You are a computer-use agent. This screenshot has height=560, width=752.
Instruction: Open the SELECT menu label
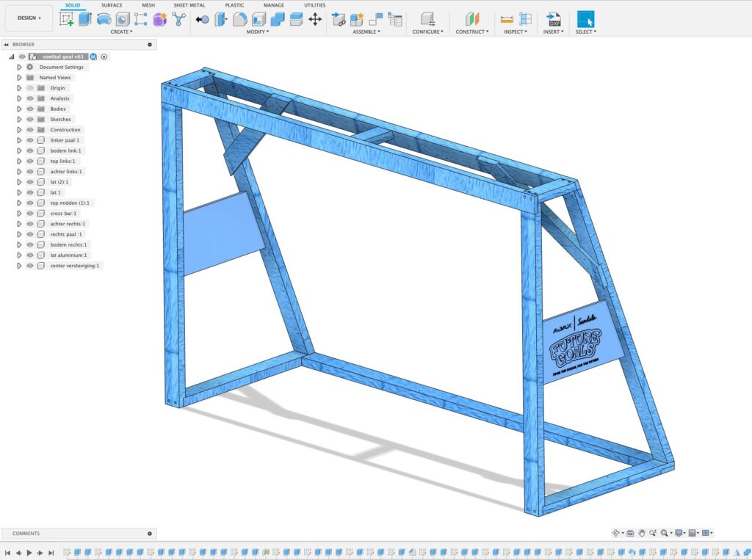(585, 32)
